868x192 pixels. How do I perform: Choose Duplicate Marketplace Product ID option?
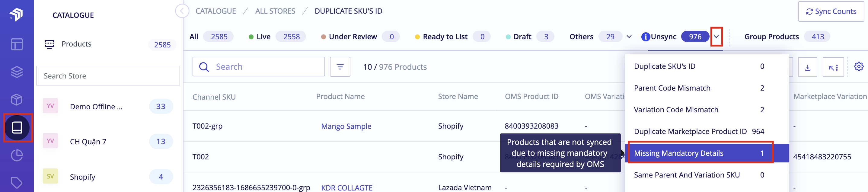tap(707, 131)
